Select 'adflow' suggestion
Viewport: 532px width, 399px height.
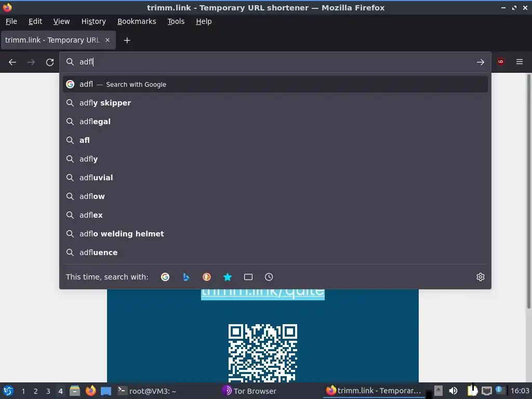click(275, 196)
